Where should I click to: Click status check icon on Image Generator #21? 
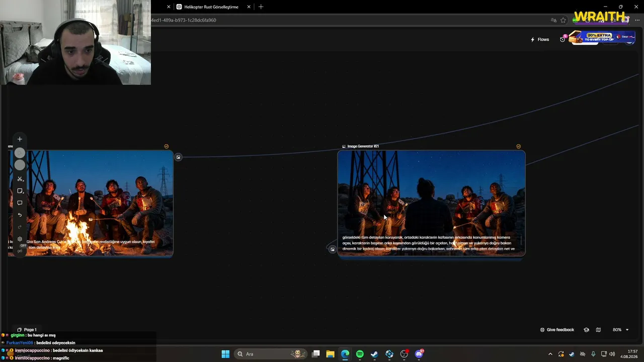pyautogui.click(x=519, y=146)
